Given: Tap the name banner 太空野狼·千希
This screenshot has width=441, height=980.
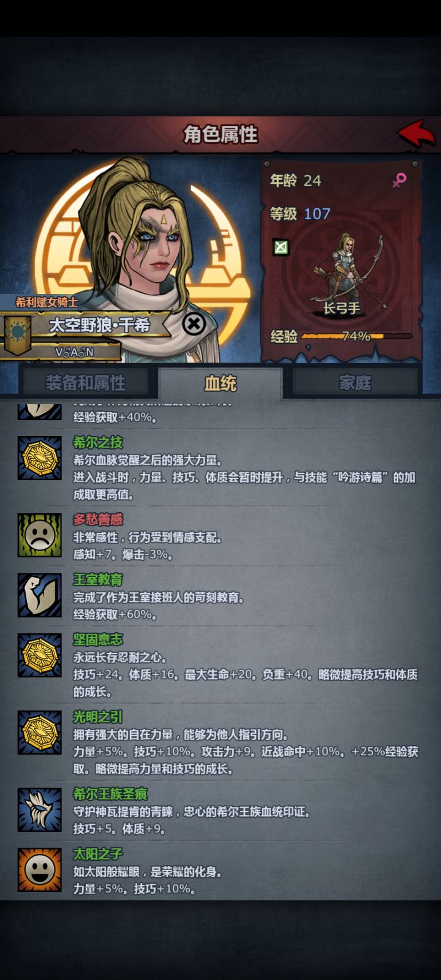Looking at the screenshot, I should pos(100,325).
